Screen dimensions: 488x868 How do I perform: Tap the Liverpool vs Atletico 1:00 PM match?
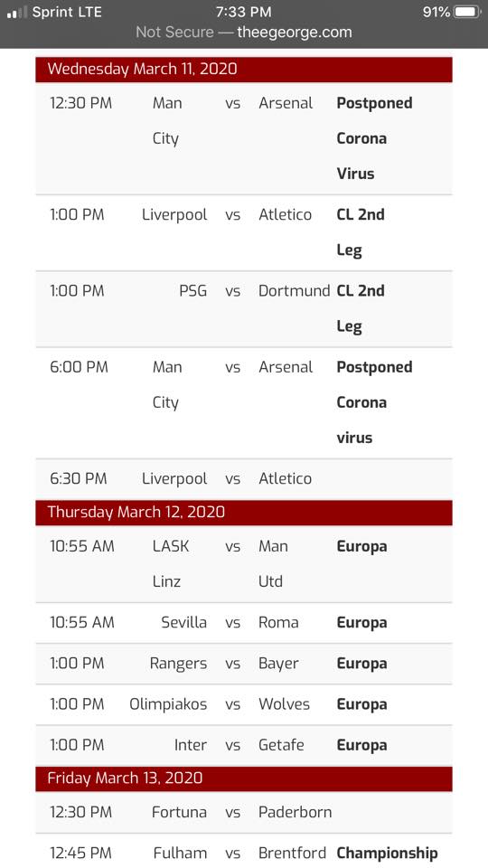244,232
